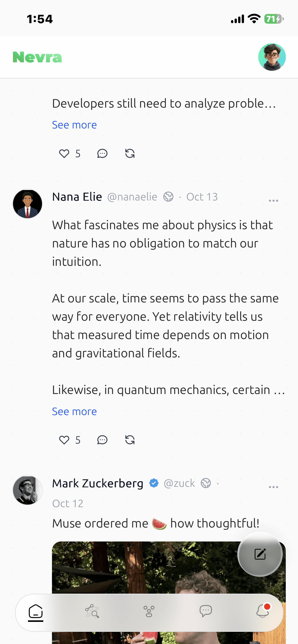Open the @zuck handle link
Viewport: 298px width, 644px height.
pyautogui.click(x=179, y=483)
